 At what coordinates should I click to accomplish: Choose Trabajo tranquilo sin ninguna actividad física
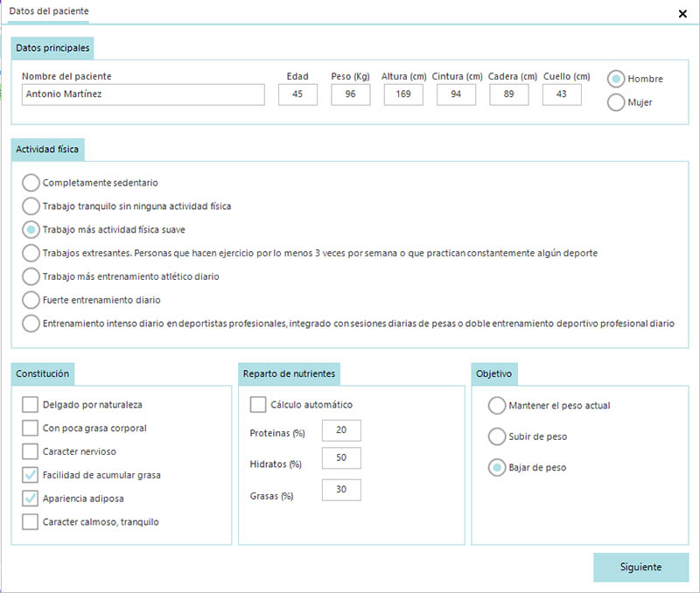[x=31, y=206]
